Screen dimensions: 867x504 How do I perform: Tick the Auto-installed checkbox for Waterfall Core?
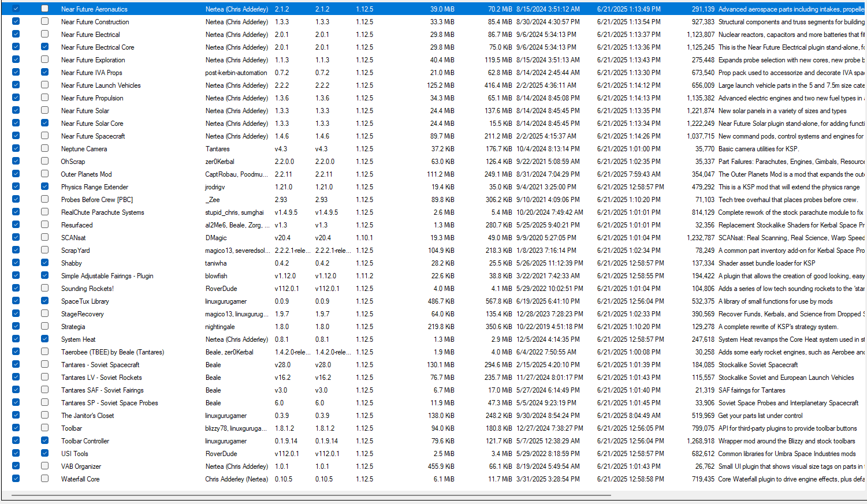coord(44,479)
